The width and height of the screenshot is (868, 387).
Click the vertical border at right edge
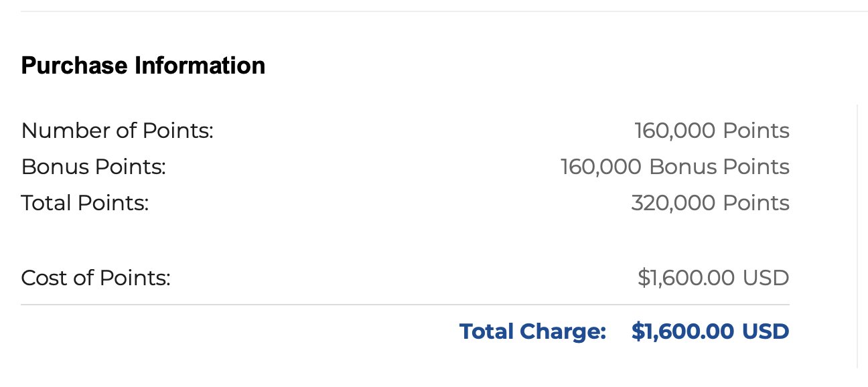pyautogui.click(x=857, y=236)
